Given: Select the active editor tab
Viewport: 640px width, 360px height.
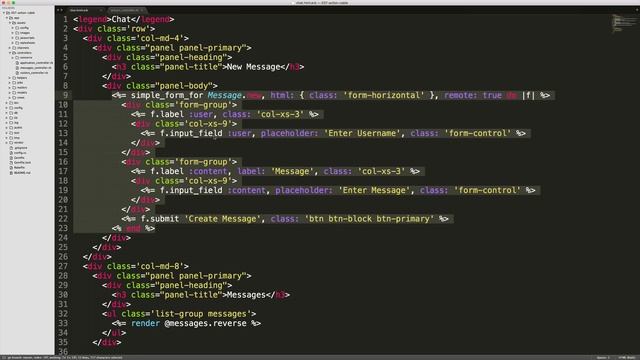Looking at the screenshot, I should tap(85, 10).
